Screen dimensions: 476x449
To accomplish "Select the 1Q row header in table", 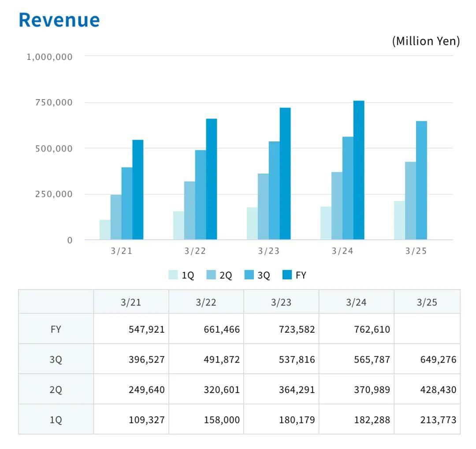I will coord(56,420).
